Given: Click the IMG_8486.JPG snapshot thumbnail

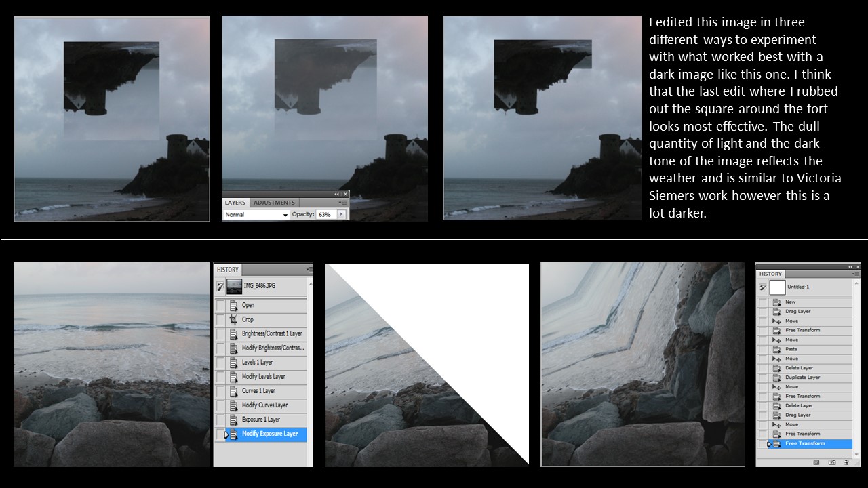Looking at the screenshot, I should (x=235, y=286).
